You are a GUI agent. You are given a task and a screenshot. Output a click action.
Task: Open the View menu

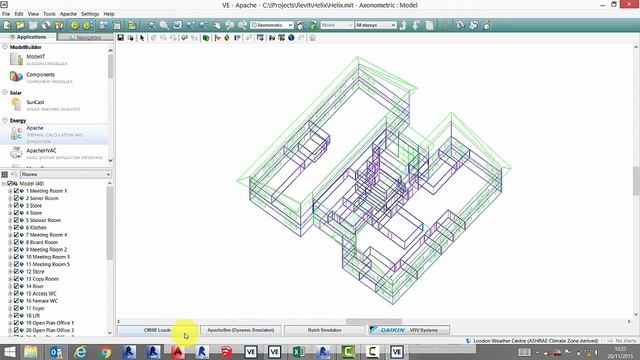[33, 14]
